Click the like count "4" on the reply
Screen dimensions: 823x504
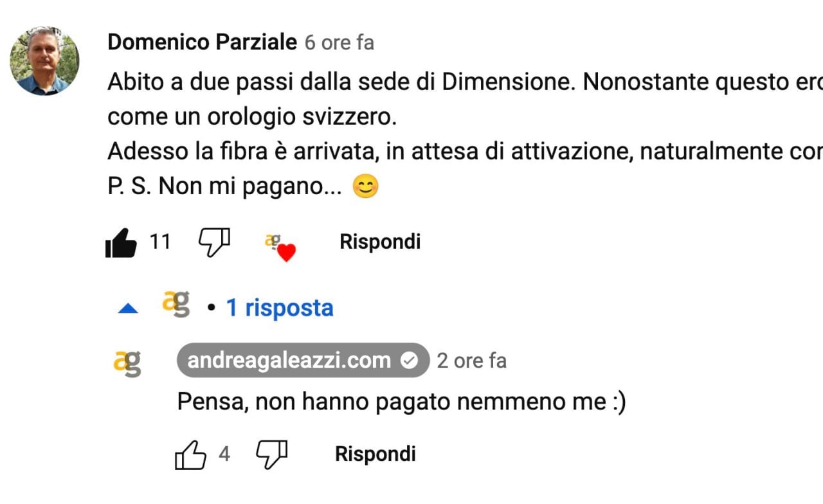(x=224, y=455)
